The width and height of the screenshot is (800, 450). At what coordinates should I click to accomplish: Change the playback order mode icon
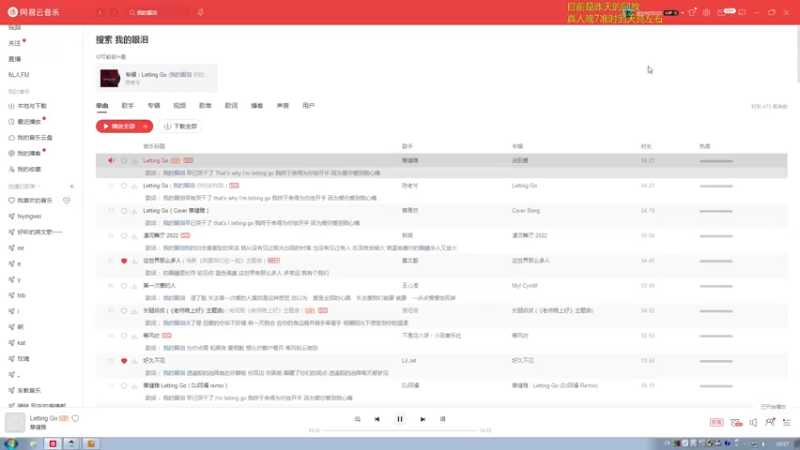[357, 419]
